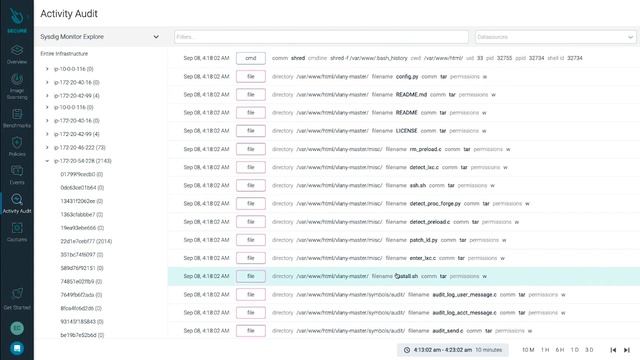Click the shred command name
640x360 pixels.
(298, 58)
